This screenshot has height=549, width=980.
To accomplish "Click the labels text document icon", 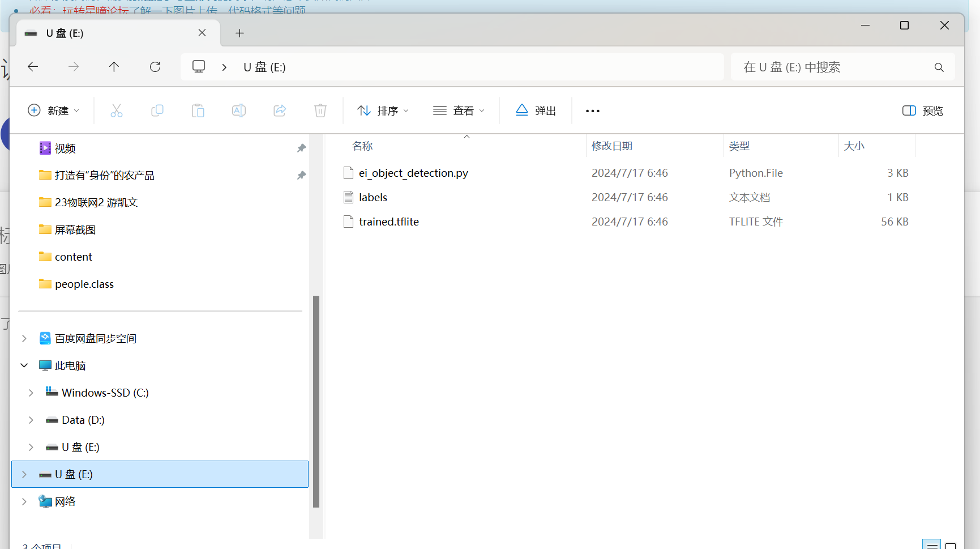I will [349, 197].
